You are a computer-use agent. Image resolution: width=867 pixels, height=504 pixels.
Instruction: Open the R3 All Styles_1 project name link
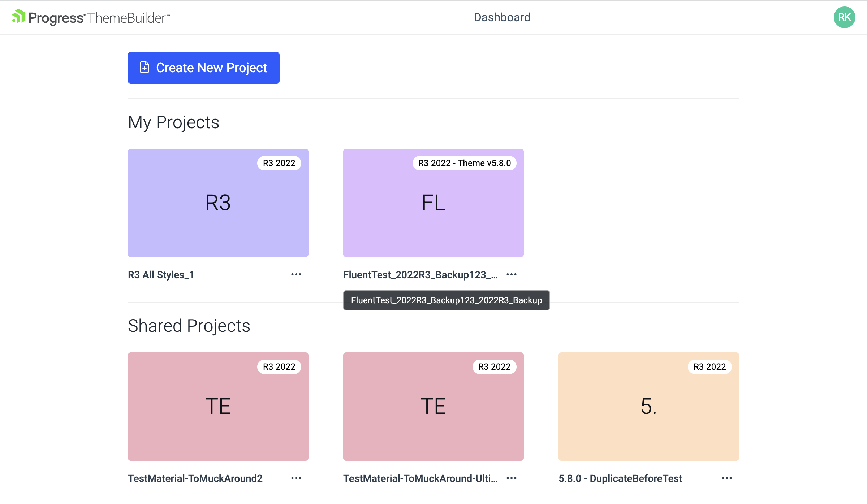coord(160,275)
